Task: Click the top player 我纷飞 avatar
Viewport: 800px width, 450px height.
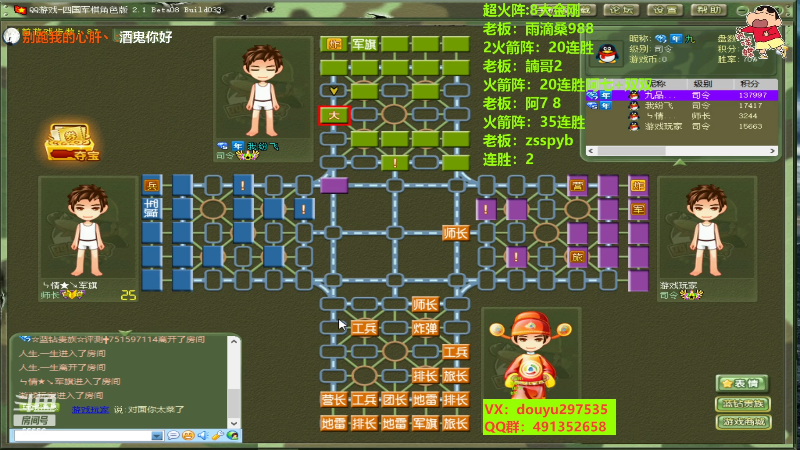Action: [x=263, y=92]
